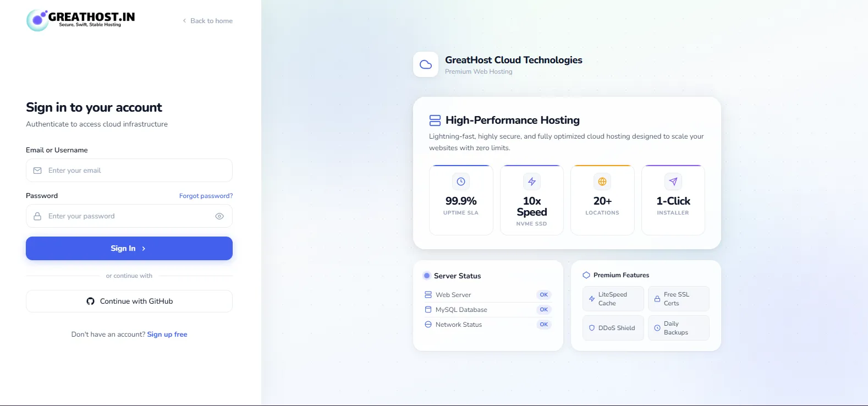The width and height of the screenshot is (868, 406).
Task: Click the hexagon icon beside Premium Features
Action: [x=586, y=275]
